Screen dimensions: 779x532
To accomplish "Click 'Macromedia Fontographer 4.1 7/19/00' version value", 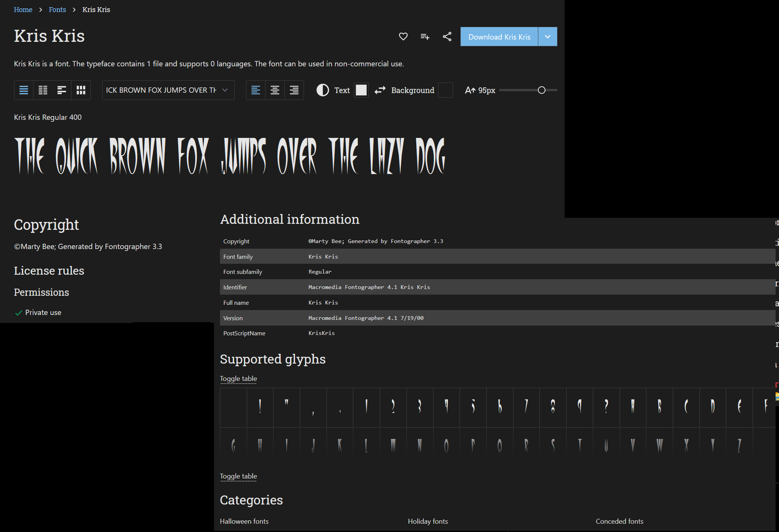I will point(366,318).
